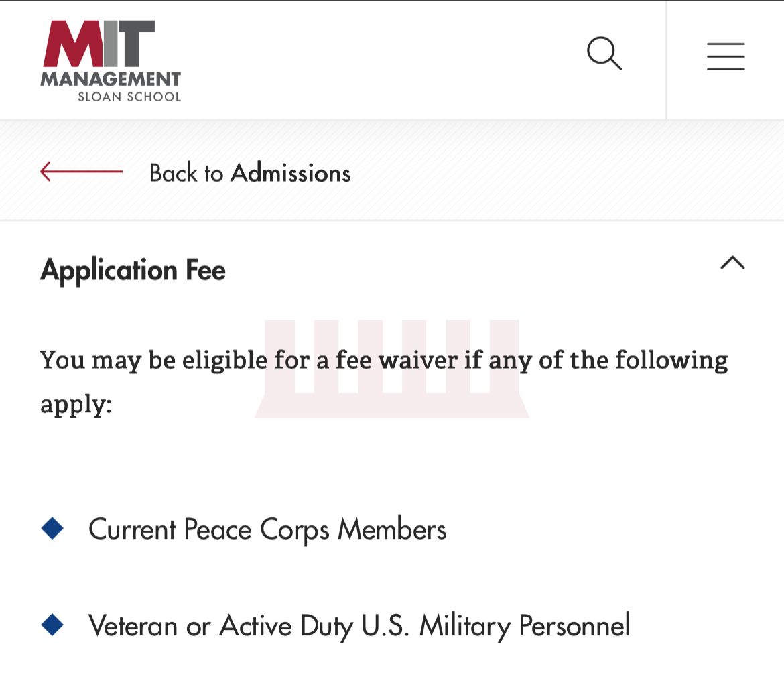Click the red back arrow icon
Image resolution: width=784 pixels, height=691 pixels.
tap(81, 172)
